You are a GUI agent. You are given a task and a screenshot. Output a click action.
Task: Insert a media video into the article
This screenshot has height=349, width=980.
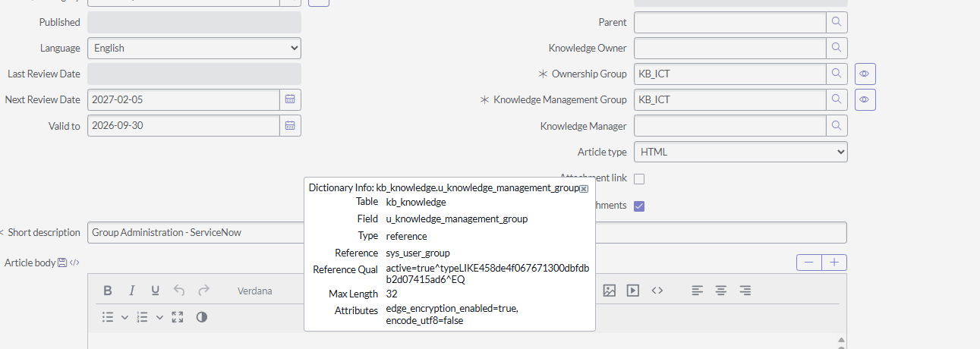point(633,291)
